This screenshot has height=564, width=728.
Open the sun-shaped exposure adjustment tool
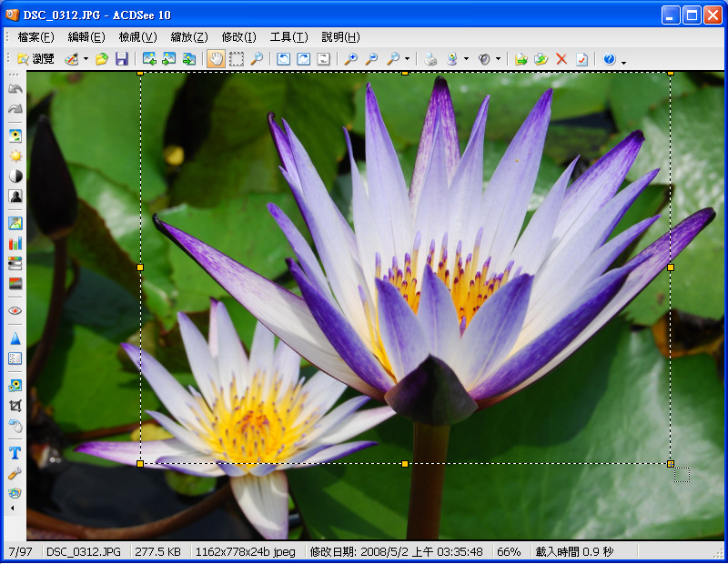15,156
